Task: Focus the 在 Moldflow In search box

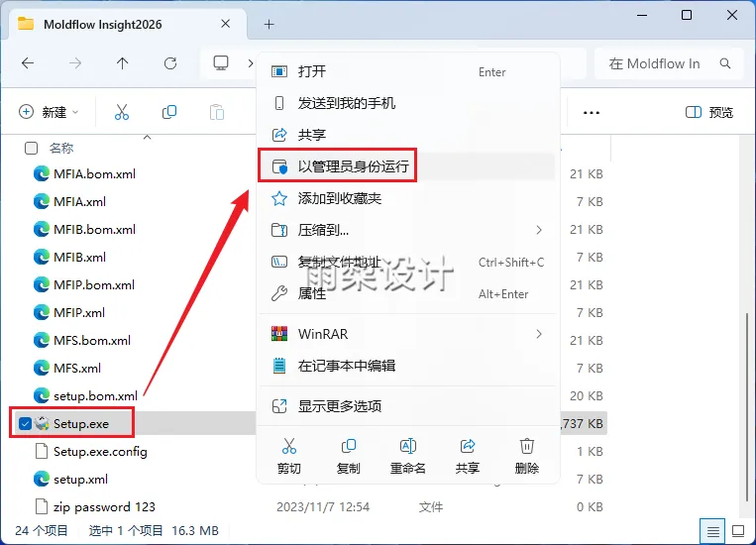Action: click(669, 63)
